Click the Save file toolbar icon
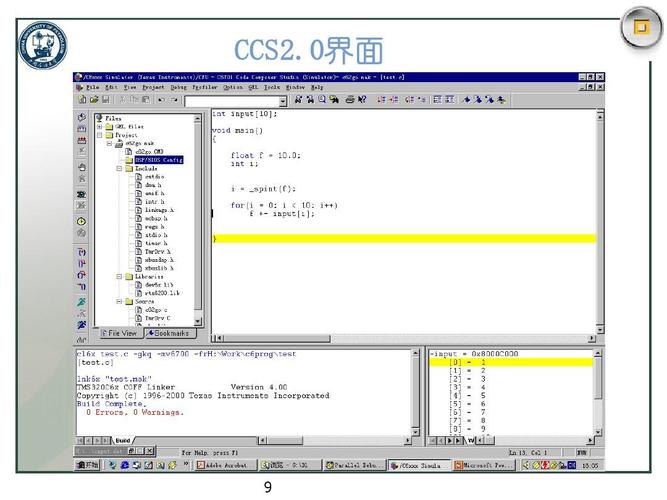This screenshot has height=500, width=667. [105, 100]
